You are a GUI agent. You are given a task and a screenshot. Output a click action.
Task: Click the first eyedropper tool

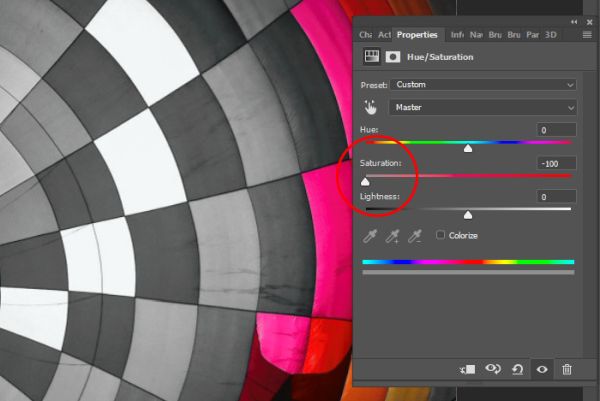pos(370,236)
